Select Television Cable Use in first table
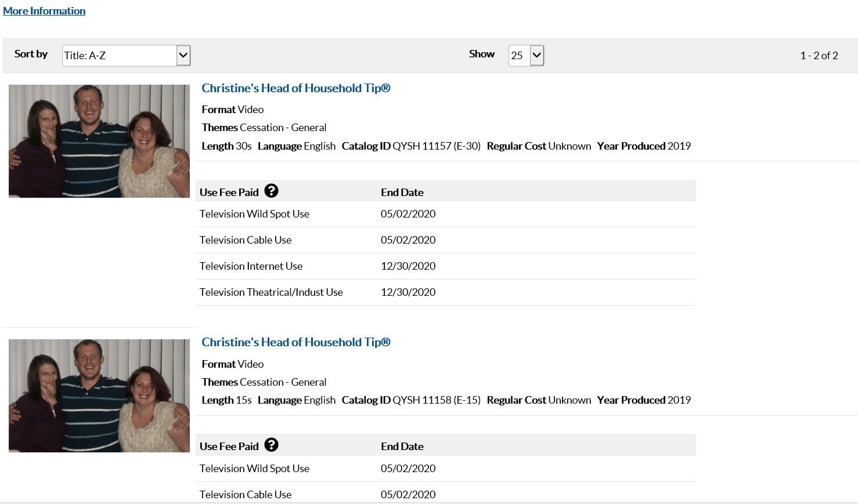The image size is (858, 504). (246, 240)
